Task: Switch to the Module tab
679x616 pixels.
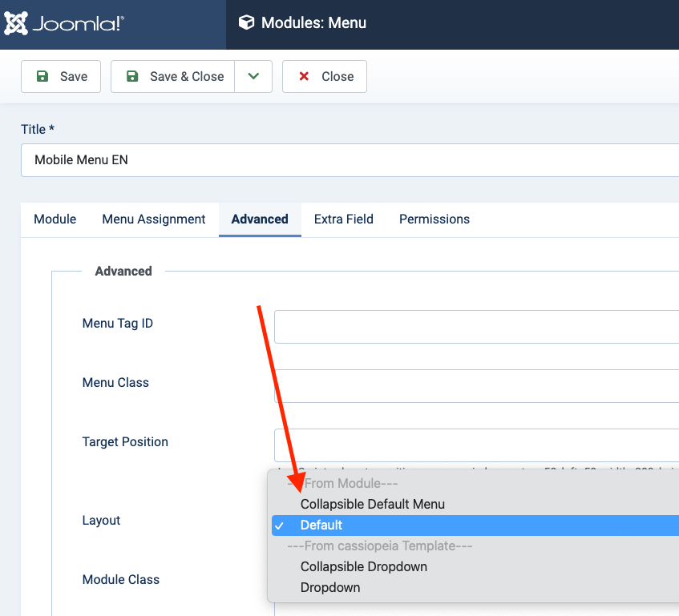Action: click(x=55, y=219)
